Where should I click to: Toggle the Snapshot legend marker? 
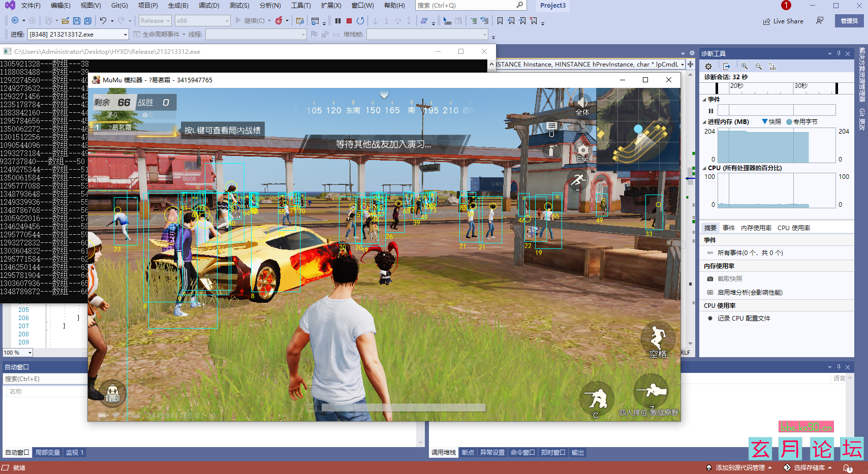click(x=765, y=122)
